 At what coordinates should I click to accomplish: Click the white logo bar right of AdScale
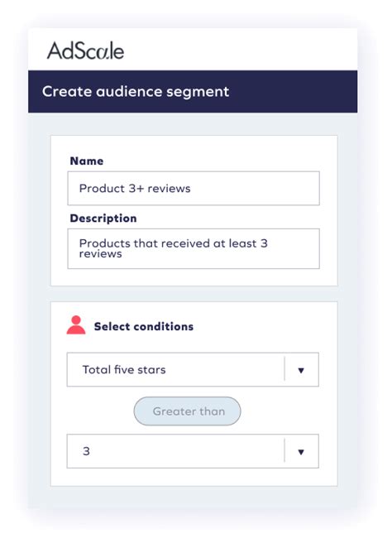click(242, 50)
